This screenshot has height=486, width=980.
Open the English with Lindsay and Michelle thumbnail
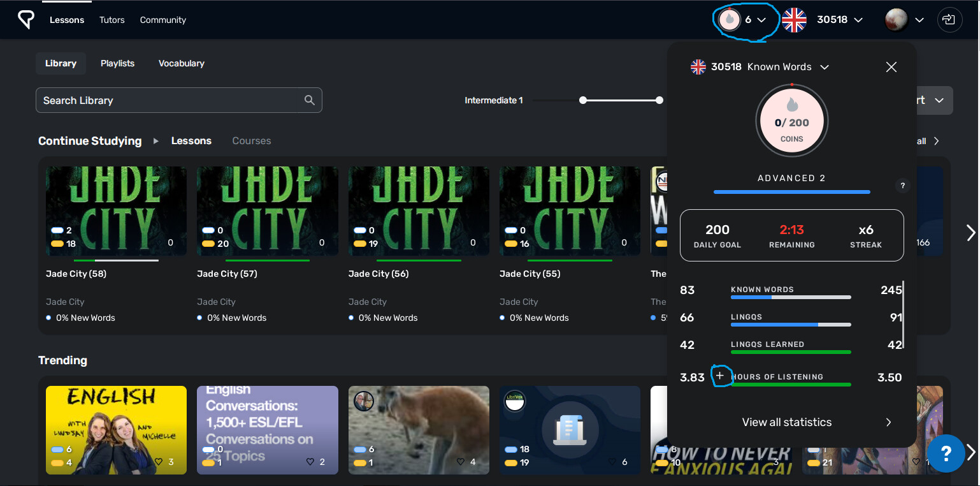[x=116, y=430]
